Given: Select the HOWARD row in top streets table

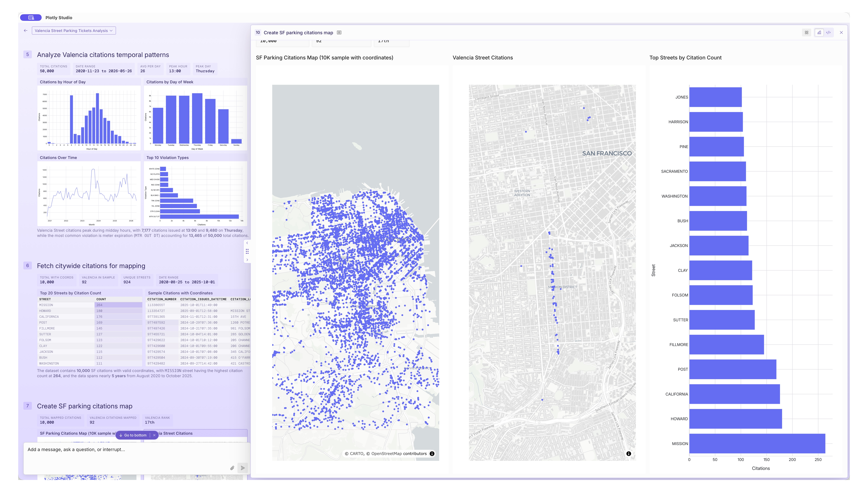Looking at the screenshot, I should (89, 311).
